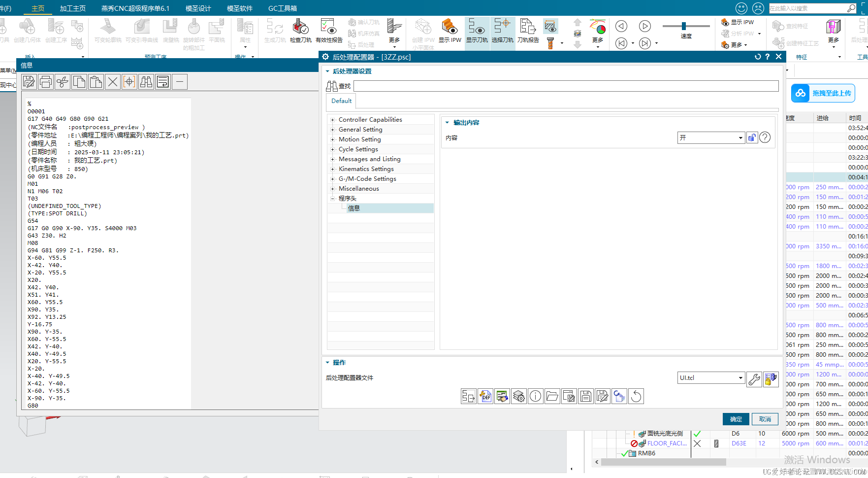868x478 pixels.
Task: Open the 模圣软件 ribbon tab
Action: click(x=240, y=8)
